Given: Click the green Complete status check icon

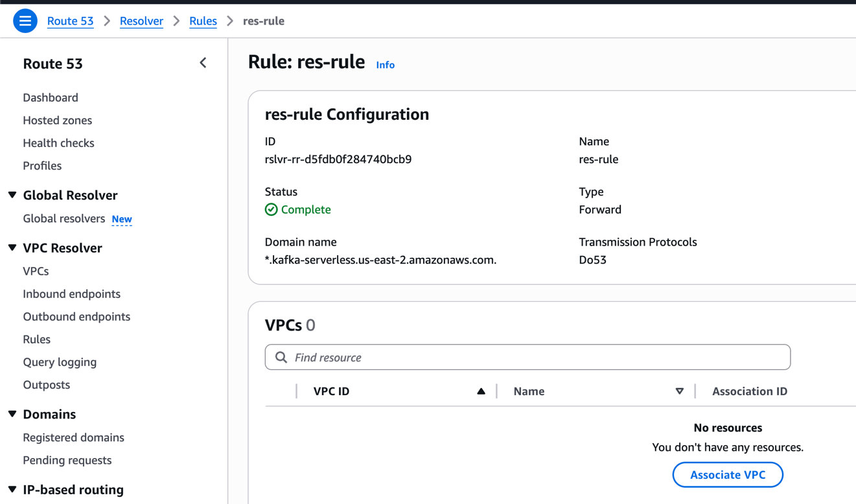Looking at the screenshot, I should pyautogui.click(x=271, y=209).
